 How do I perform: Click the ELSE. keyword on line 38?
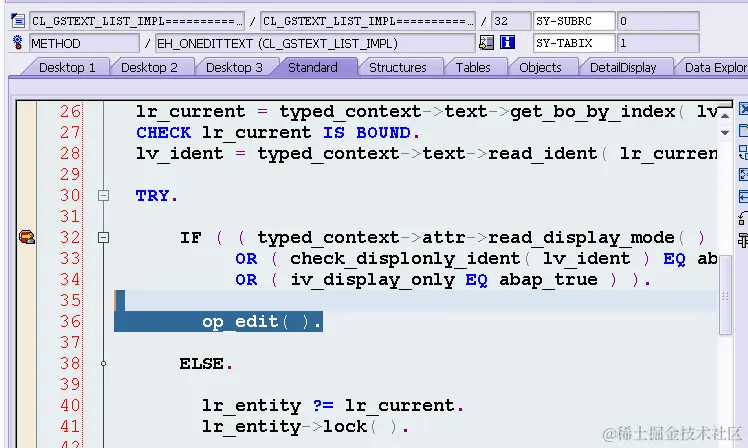click(206, 364)
